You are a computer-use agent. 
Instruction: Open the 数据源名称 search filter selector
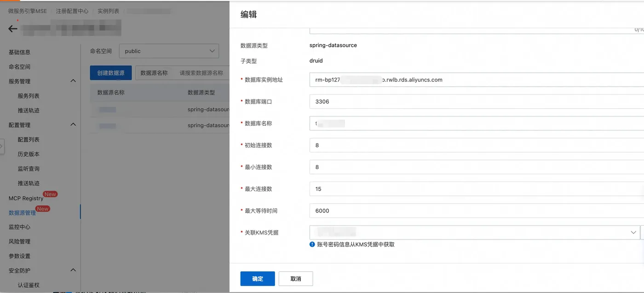coord(154,73)
